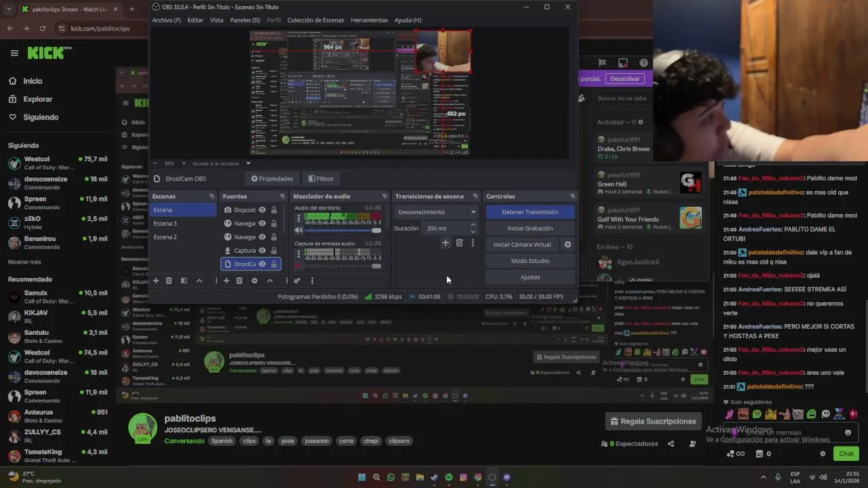Toggle lock on DroidCam source
This screenshot has height=488, width=868.
point(273,264)
